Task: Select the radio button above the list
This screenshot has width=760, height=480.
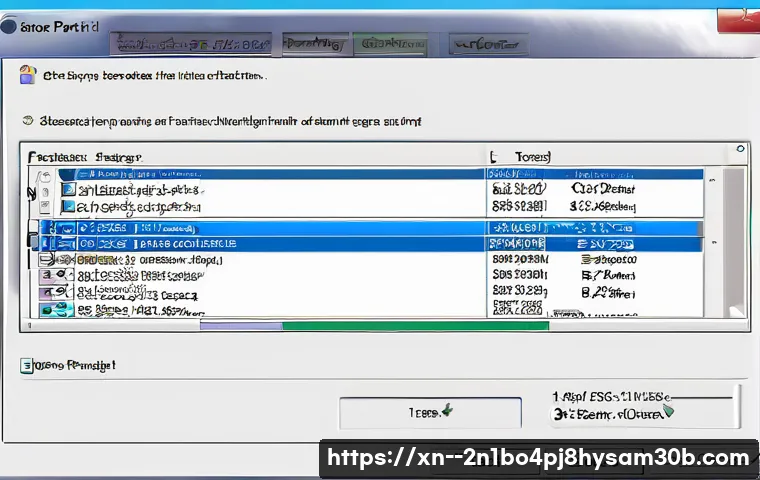Action: point(28,120)
